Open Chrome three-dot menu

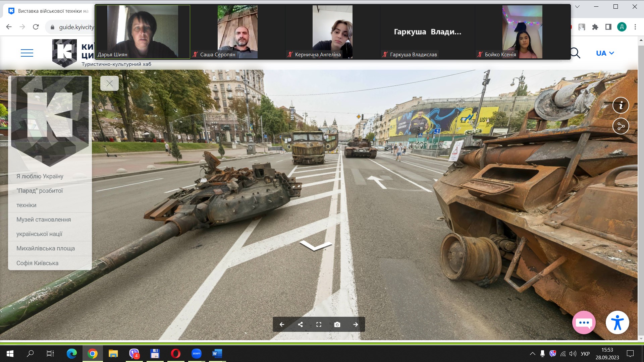tap(635, 27)
